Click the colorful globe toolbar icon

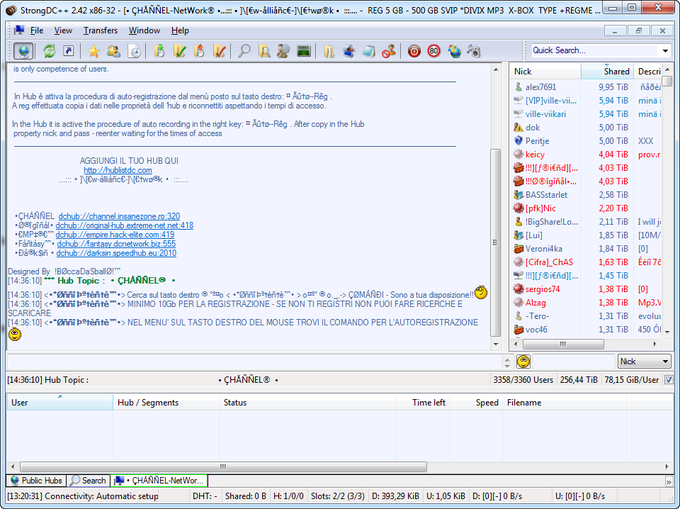pos(454,51)
